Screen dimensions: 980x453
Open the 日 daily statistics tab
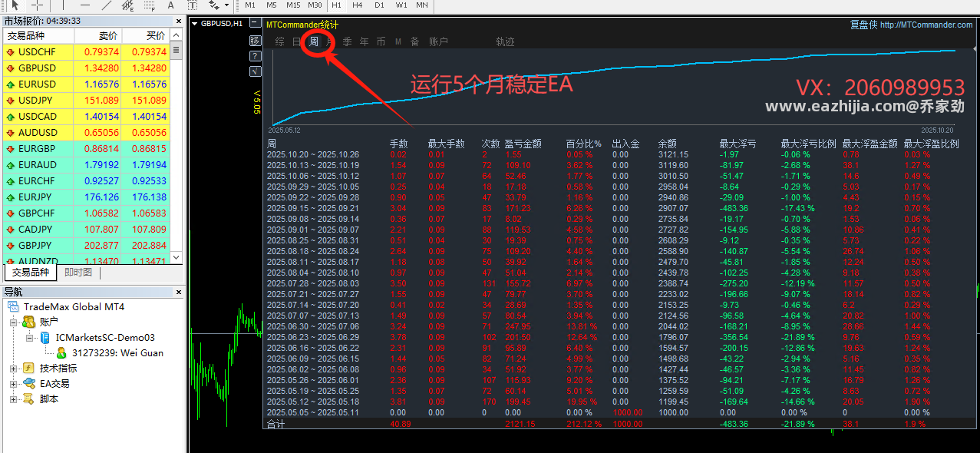[297, 41]
